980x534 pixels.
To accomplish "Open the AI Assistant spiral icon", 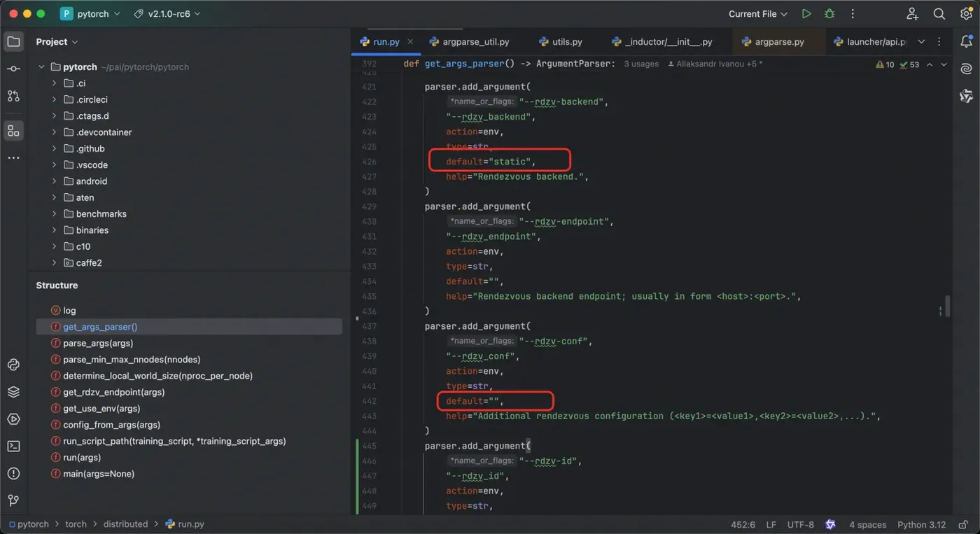I will tap(966, 69).
